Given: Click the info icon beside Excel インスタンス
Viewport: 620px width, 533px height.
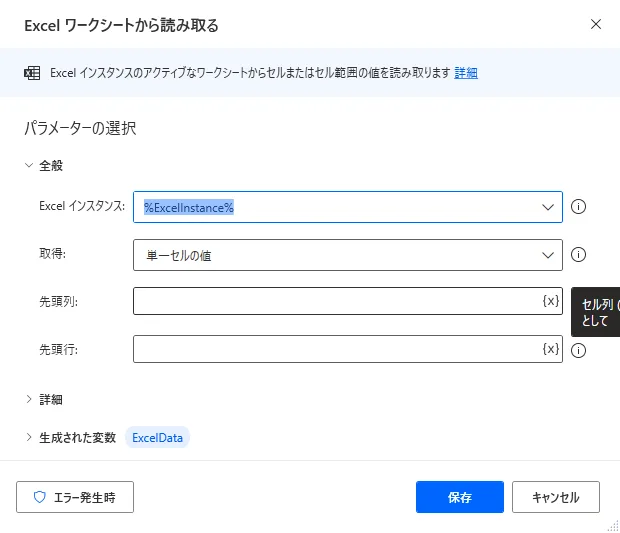Looking at the screenshot, I should (578, 207).
